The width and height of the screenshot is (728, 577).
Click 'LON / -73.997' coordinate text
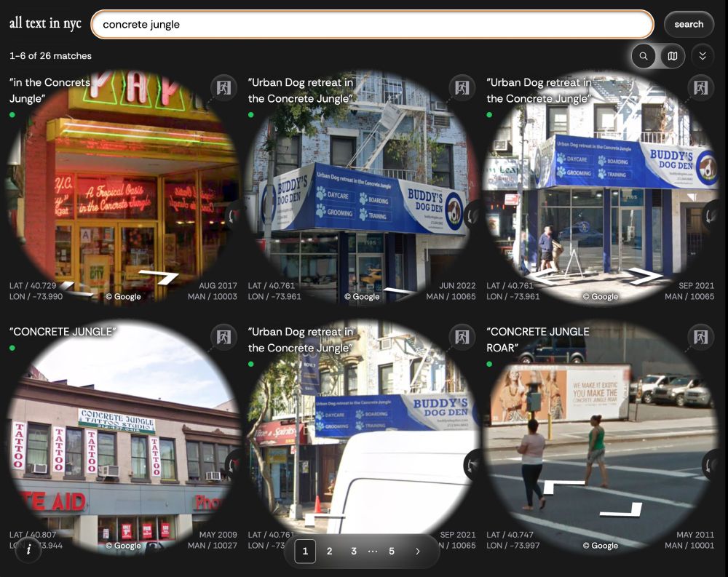tap(513, 546)
